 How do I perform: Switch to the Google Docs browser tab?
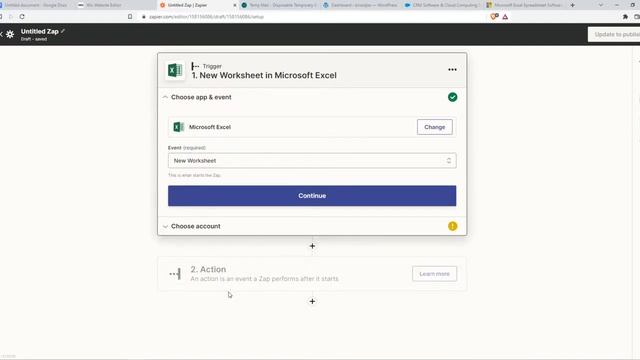(36, 5)
